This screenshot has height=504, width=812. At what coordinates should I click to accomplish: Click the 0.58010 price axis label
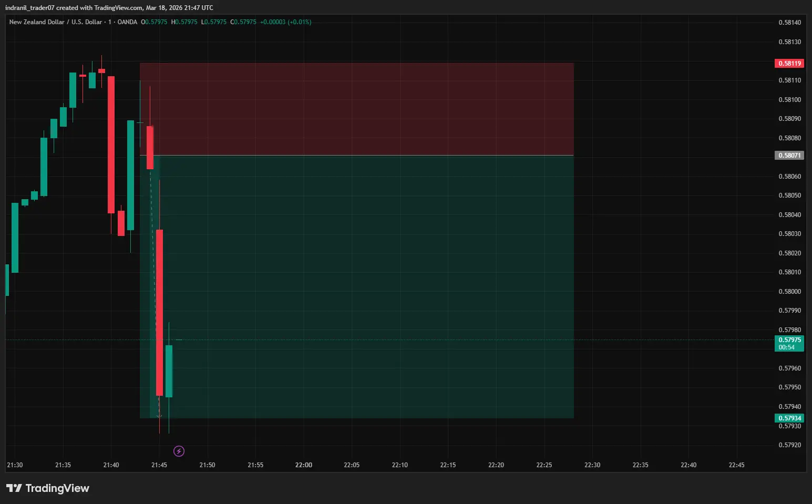789,272
